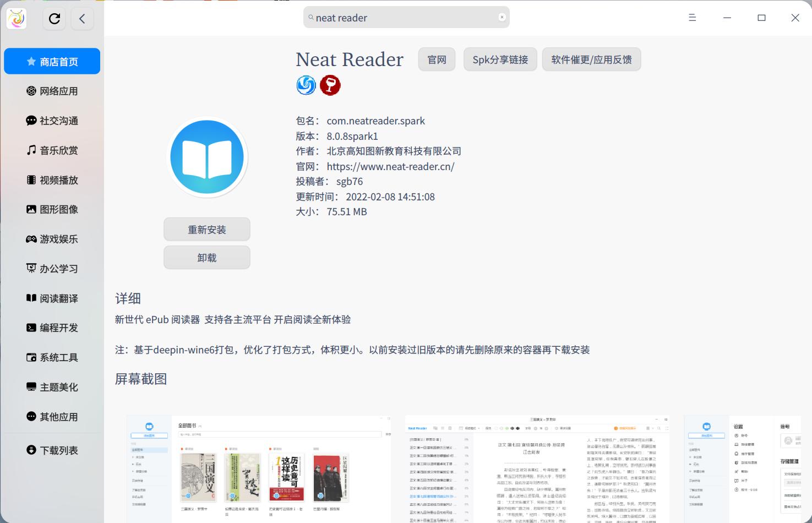Open the Spark store logo icon

click(x=16, y=18)
